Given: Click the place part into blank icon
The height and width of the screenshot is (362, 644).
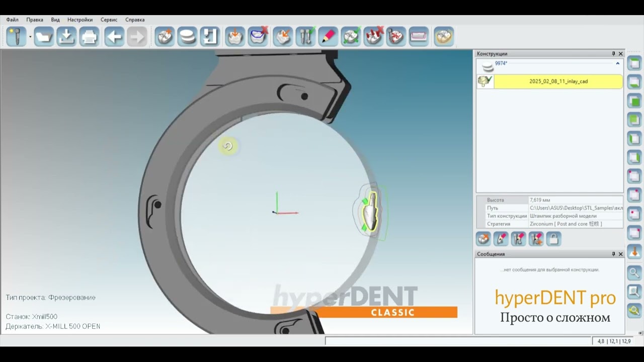Looking at the screenshot, I should click(x=235, y=37).
